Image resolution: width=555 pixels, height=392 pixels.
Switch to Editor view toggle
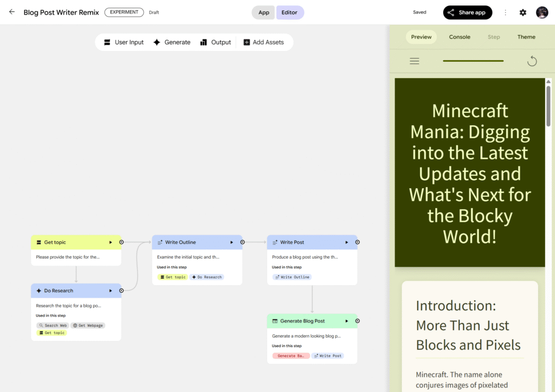[x=289, y=12]
